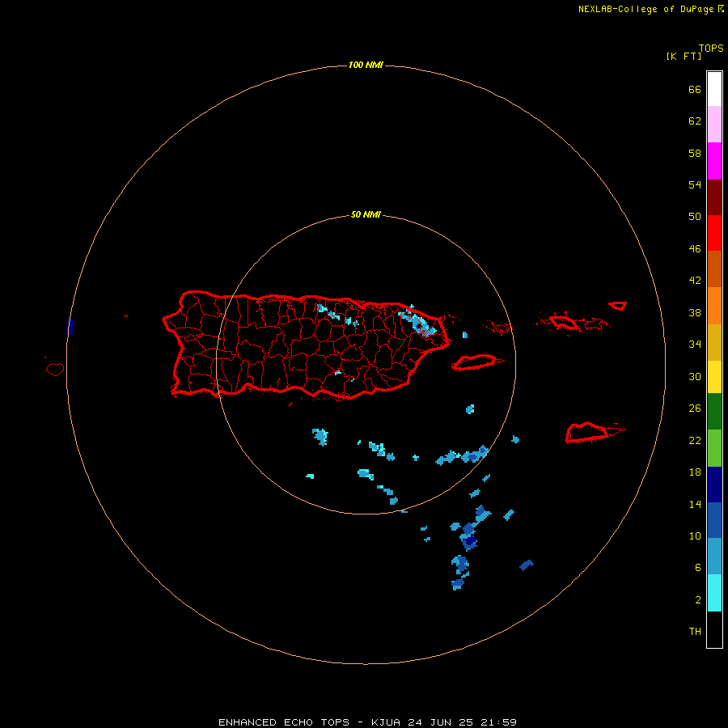728x728 pixels.
Task: Click the dark navy echo core south-southeast offshore
Action: click(x=470, y=541)
